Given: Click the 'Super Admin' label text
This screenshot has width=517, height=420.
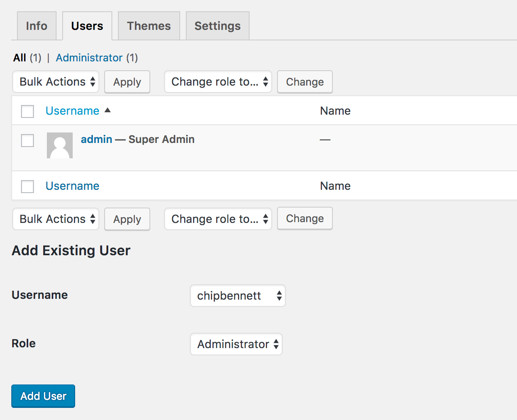Looking at the screenshot, I should pyautogui.click(x=162, y=139).
